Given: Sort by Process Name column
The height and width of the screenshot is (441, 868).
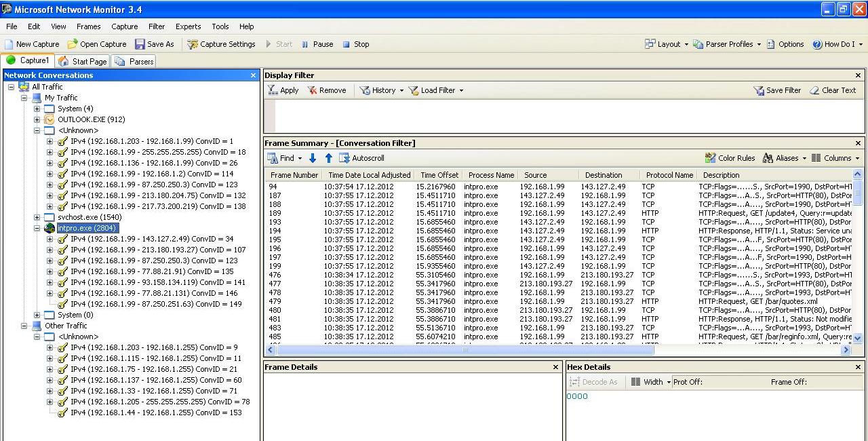Looking at the screenshot, I should coord(491,175).
